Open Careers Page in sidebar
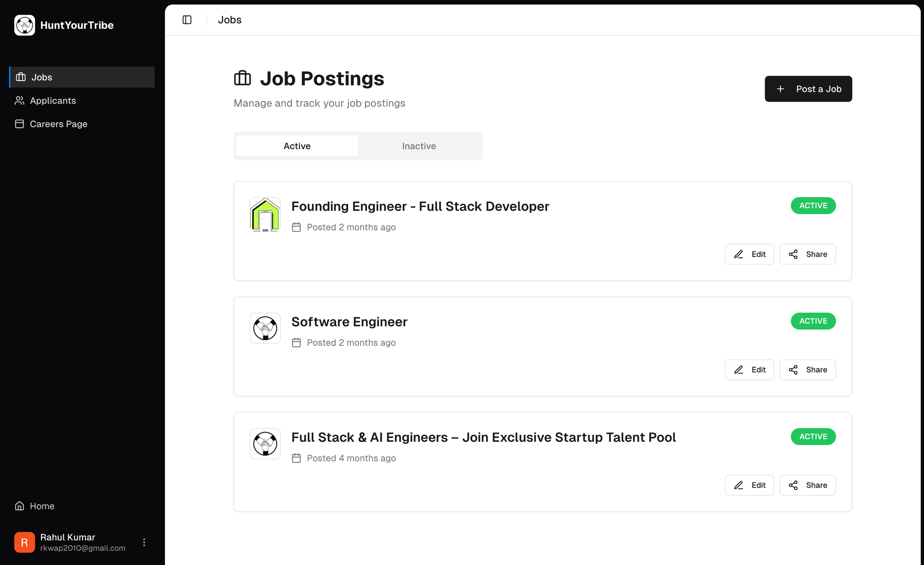This screenshot has width=924, height=565. 58,124
